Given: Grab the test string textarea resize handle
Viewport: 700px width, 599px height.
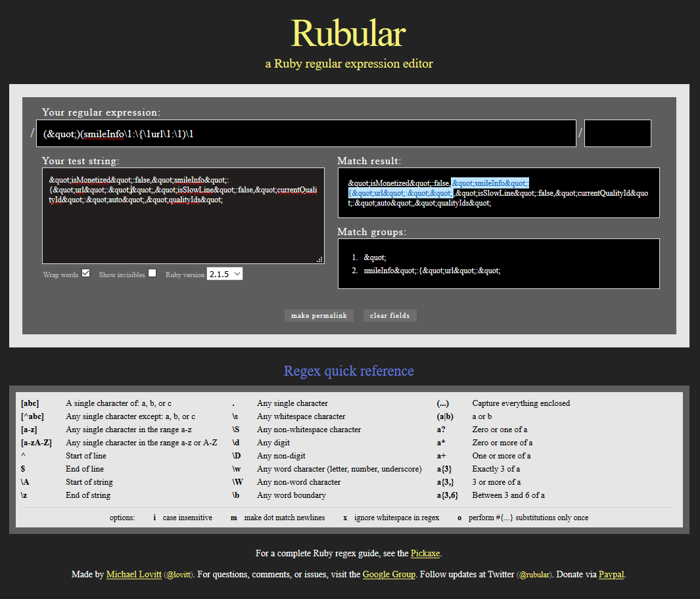Looking at the screenshot, I should click(319, 259).
